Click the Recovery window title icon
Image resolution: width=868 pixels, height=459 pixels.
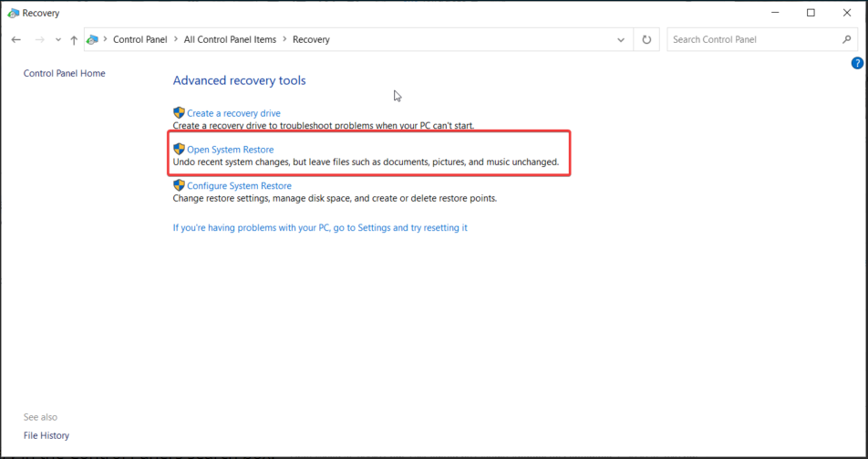[x=14, y=13]
